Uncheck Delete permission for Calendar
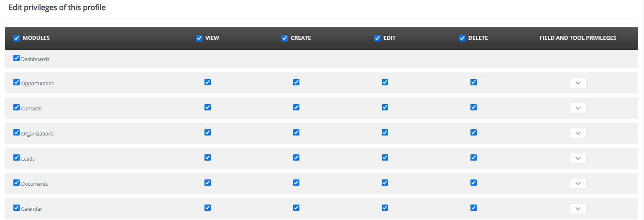The height and width of the screenshot is (220, 644). coord(474,208)
